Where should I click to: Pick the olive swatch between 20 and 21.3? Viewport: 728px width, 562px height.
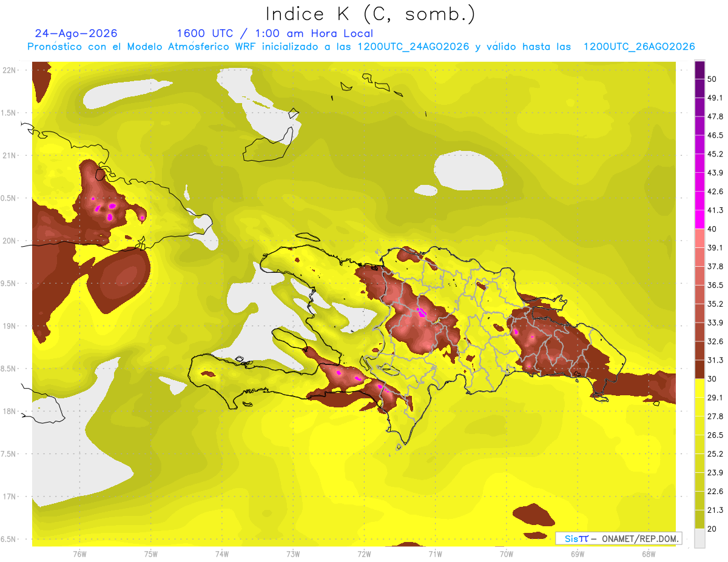(x=699, y=520)
